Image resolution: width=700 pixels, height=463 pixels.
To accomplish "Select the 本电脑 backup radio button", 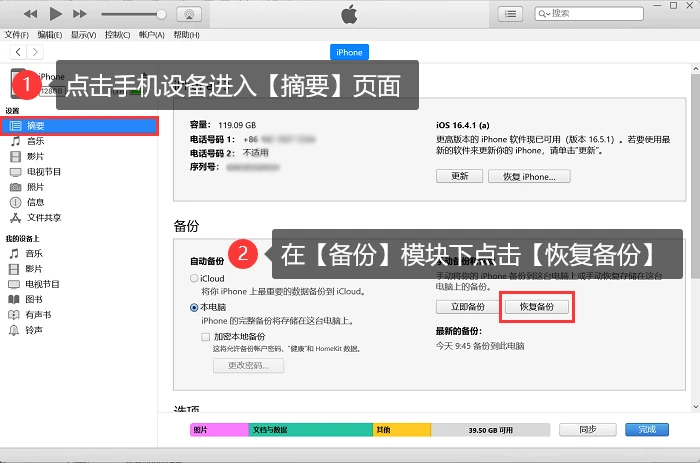I will [194, 307].
